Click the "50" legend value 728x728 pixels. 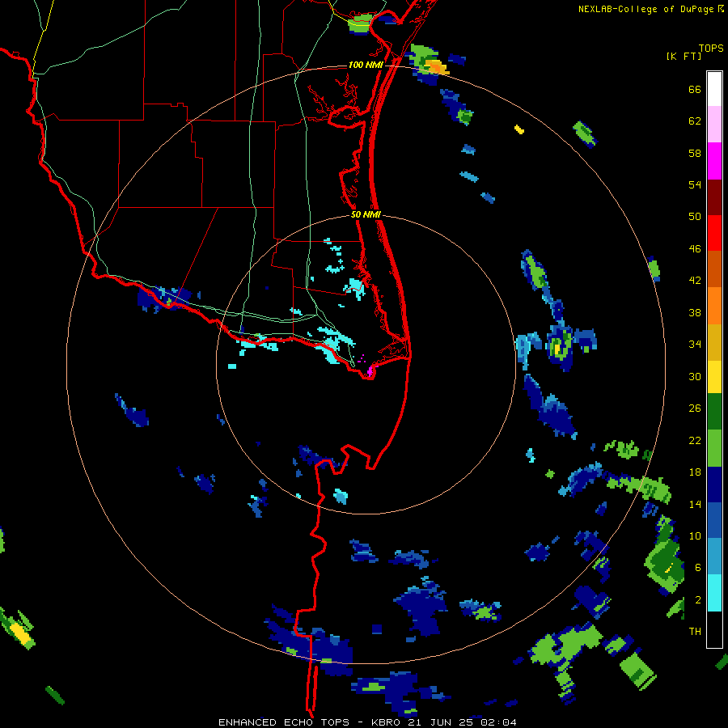[695, 217]
